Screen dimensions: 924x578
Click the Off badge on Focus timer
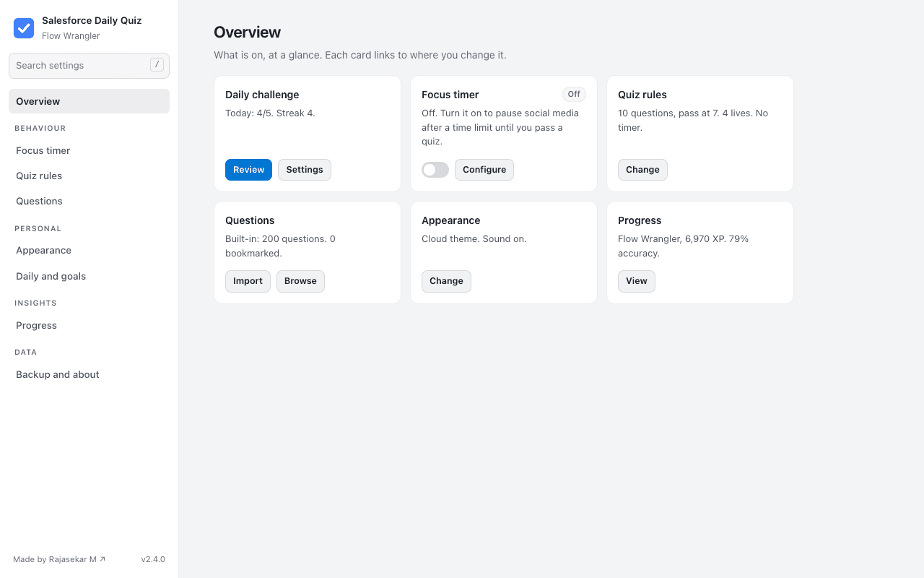coord(574,94)
